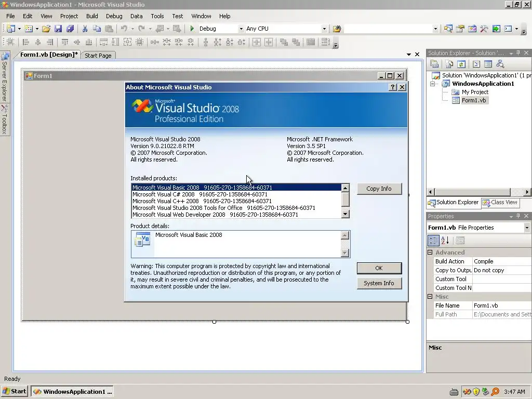This screenshot has width=532, height=399.
Task: Click the Save All toolbar icon
Action: (70, 29)
